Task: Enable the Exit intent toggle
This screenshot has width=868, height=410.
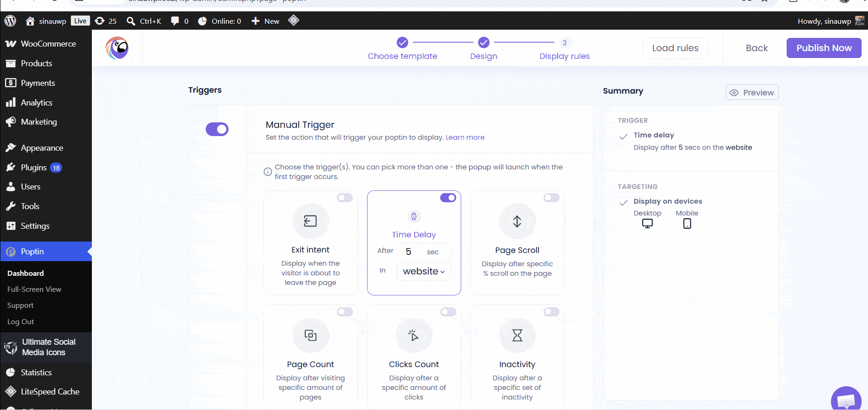Action: (345, 198)
